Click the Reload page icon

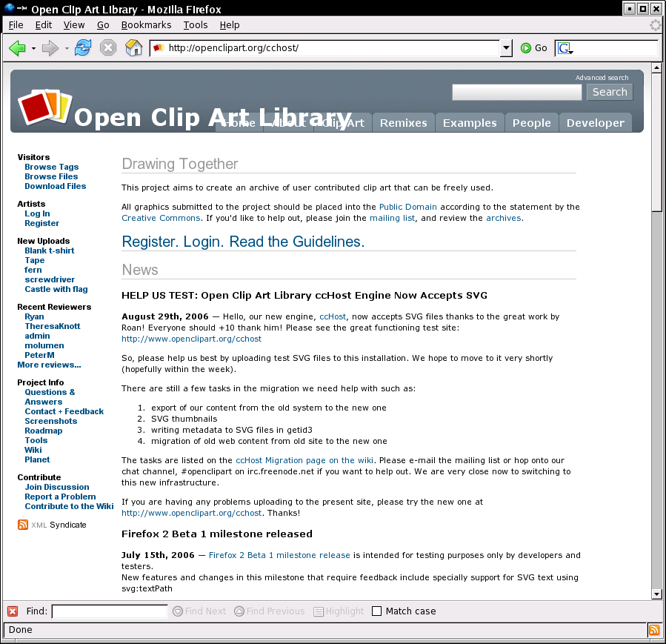(83, 48)
